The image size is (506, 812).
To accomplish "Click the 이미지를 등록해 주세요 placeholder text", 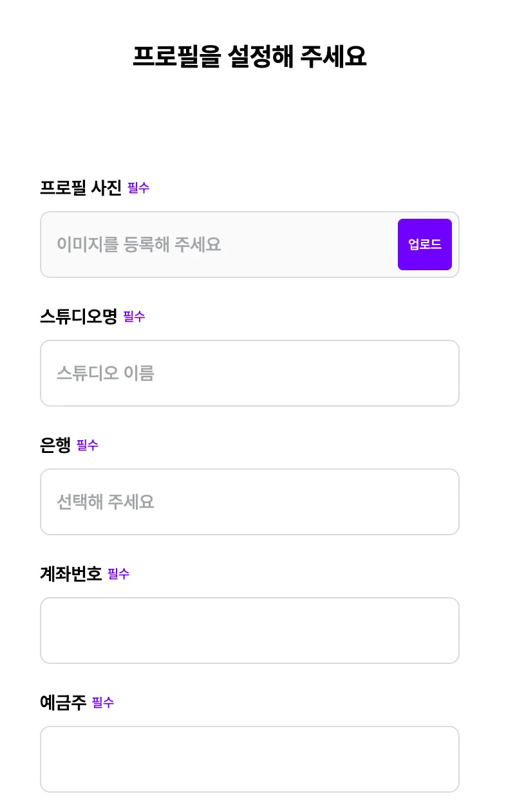I will point(139,245).
